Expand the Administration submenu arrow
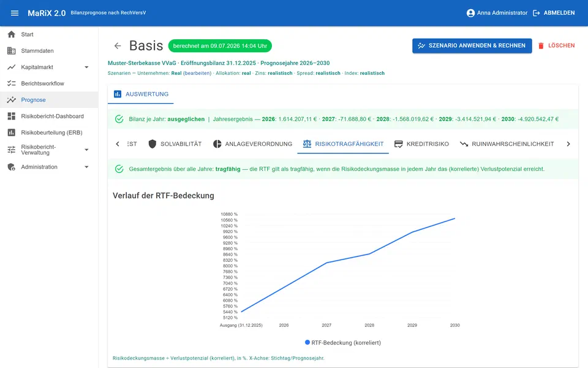 tap(86, 167)
